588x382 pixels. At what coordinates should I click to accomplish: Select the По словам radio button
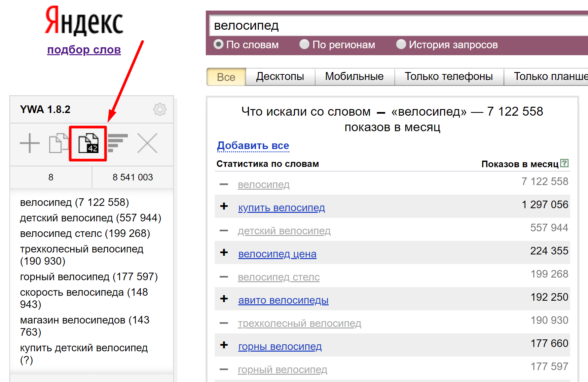pos(218,44)
